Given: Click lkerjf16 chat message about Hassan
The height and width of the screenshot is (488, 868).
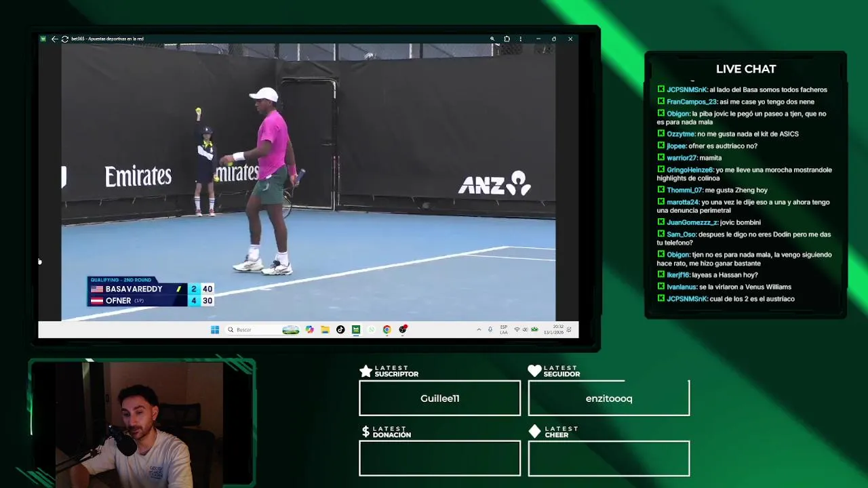Looking at the screenshot, I should click(x=707, y=275).
